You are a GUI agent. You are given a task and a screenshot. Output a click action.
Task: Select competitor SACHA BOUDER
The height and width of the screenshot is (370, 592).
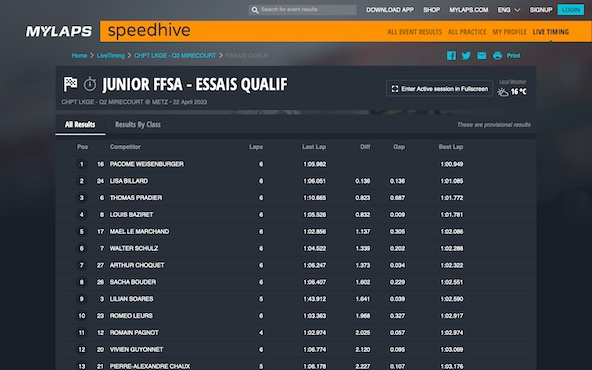click(x=133, y=282)
